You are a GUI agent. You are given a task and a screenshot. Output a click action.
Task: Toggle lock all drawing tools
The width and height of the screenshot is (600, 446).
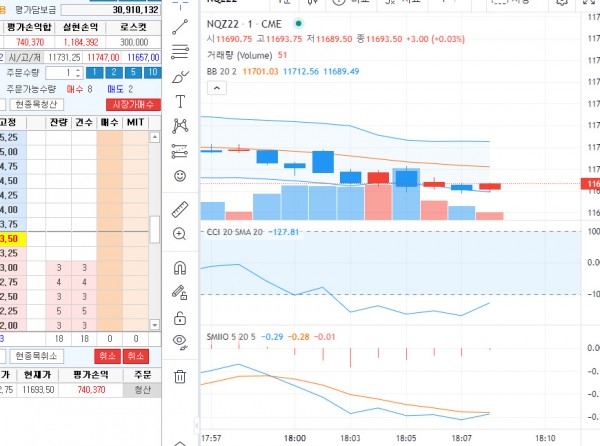pos(180,318)
